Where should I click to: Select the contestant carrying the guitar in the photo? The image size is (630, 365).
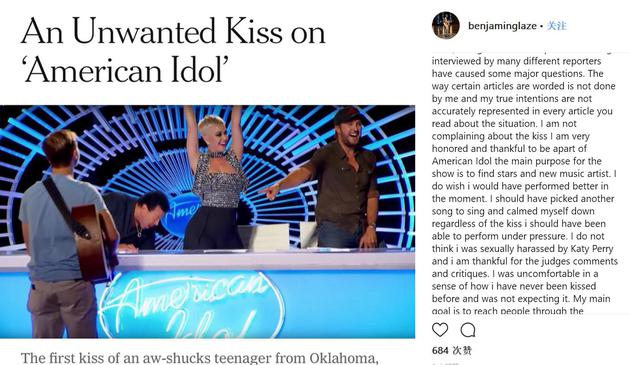66,234
